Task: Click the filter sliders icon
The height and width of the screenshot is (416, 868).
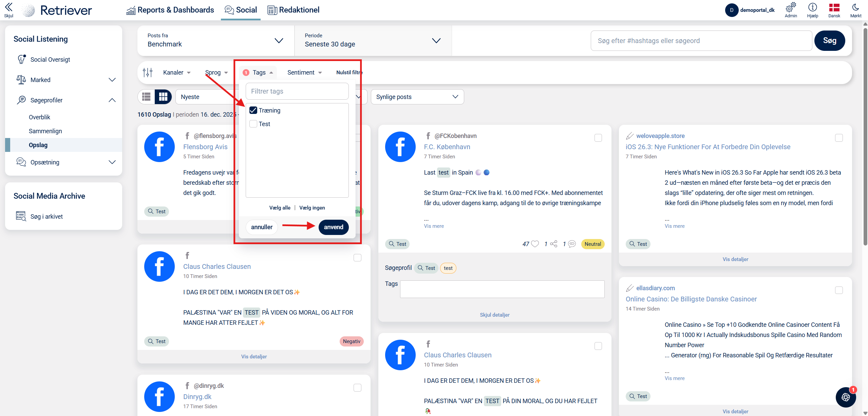Action: click(148, 72)
